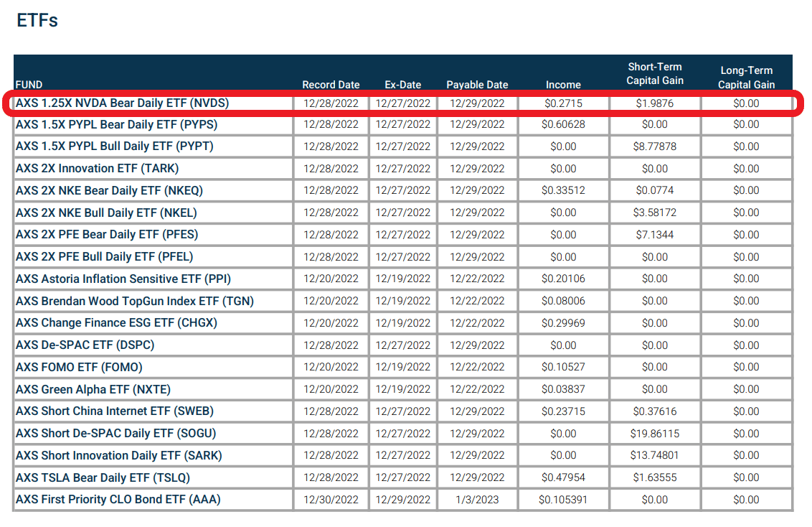Click NXTE income value $0.03837

pyautogui.click(x=563, y=389)
